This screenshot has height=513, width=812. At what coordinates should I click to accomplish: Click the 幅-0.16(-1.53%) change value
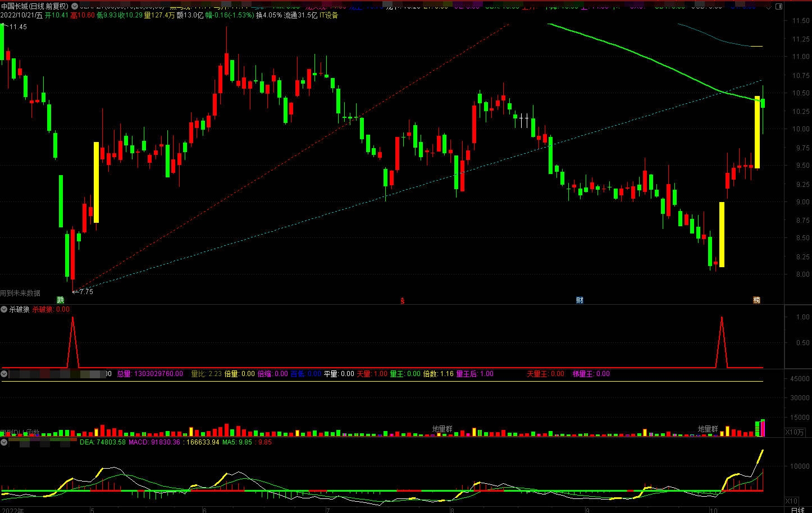[x=230, y=16]
